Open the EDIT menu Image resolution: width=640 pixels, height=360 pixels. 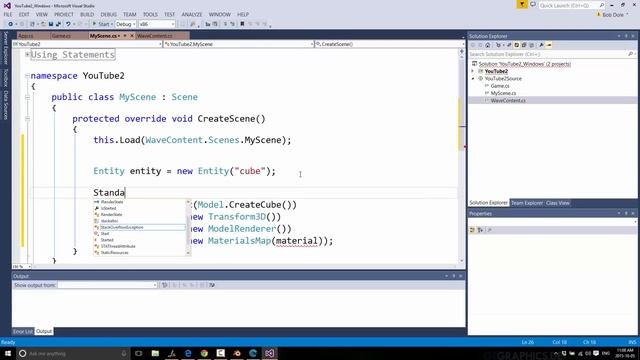tap(24, 14)
